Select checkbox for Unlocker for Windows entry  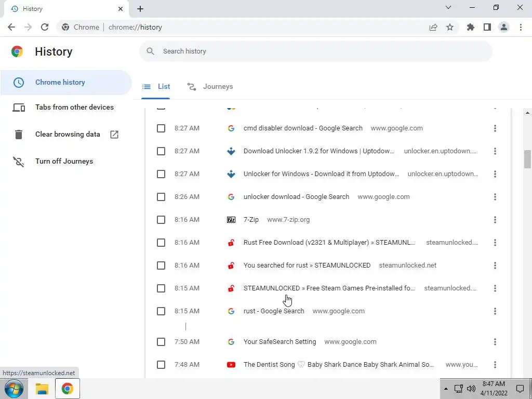pos(161,174)
